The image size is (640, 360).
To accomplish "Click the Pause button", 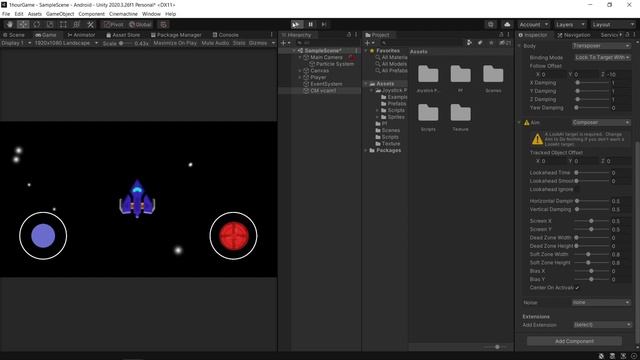I will coord(310,24).
